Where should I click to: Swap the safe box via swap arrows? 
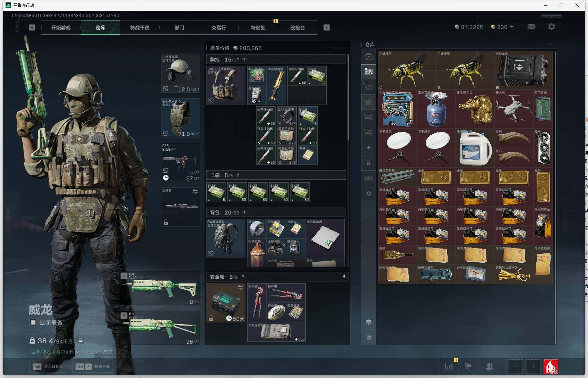coord(240,287)
